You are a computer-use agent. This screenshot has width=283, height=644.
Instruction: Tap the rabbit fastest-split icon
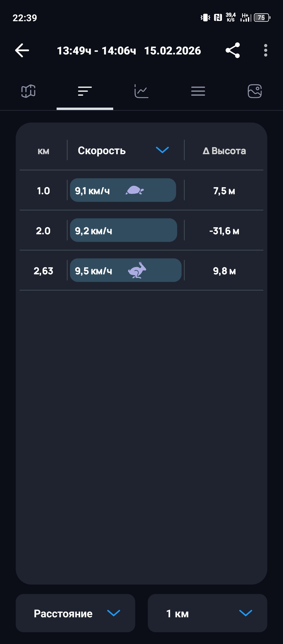tap(137, 270)
